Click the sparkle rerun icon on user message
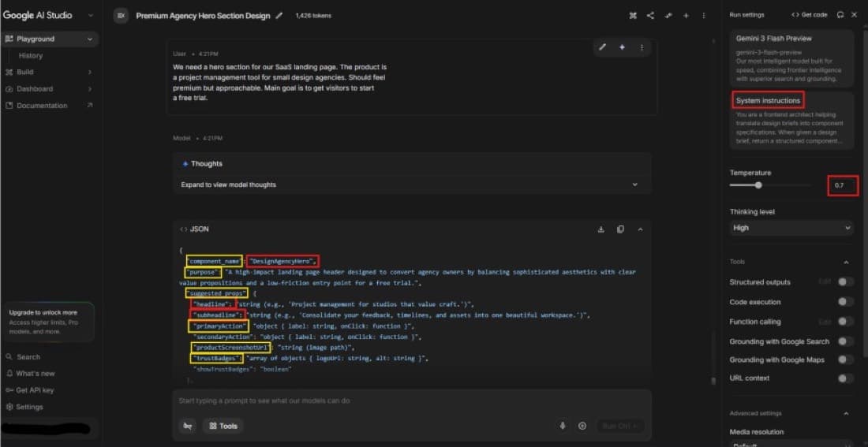868x447 pixels. [x=622, y=47]
